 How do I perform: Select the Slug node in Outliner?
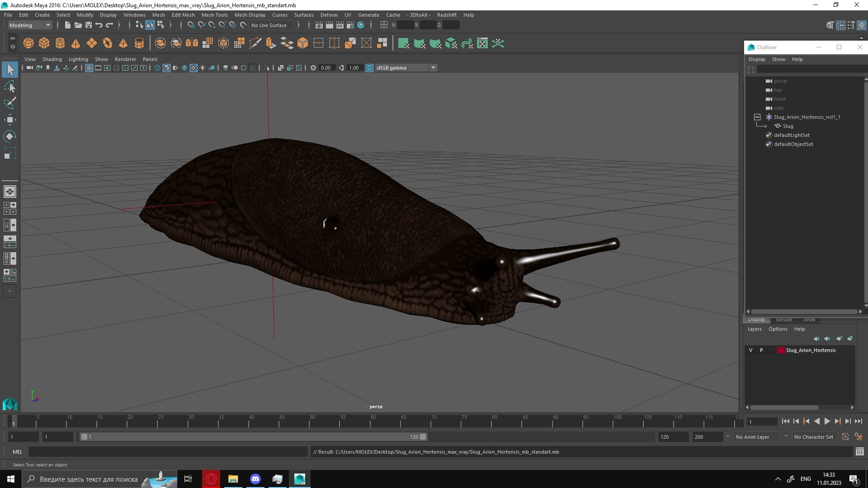[x=788, y=126]
